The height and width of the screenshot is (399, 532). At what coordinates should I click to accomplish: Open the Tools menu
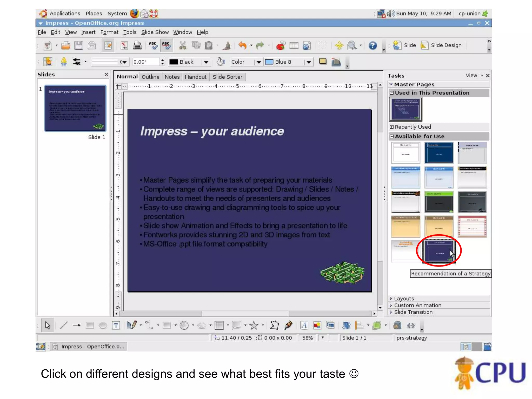130,32
